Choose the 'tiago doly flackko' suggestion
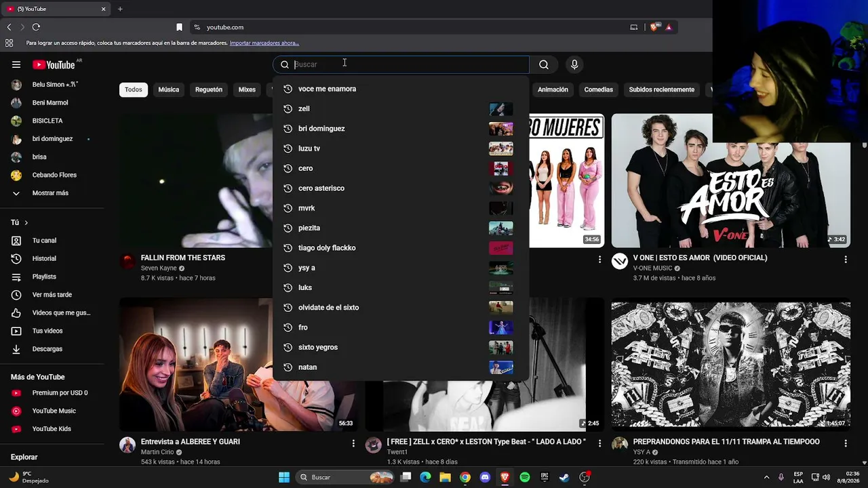 click(x=401, y=248)
